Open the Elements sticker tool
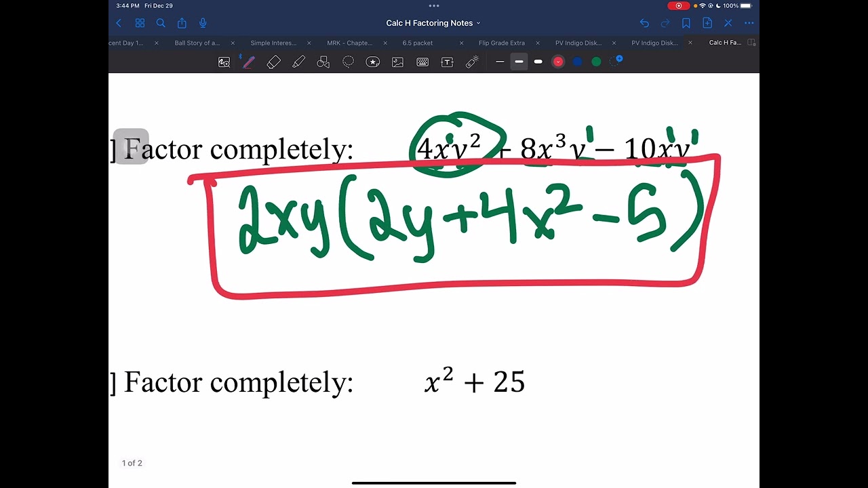Image resolution: width=868 pixels, height=488 pixels. [373, 62]
